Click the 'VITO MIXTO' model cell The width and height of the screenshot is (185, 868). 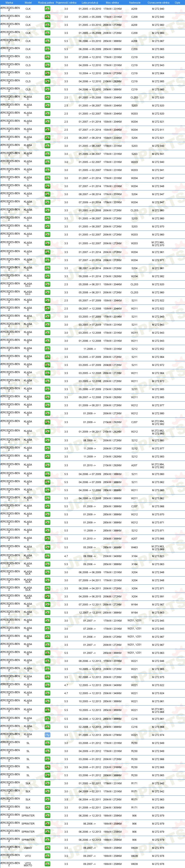pos(28,864)
